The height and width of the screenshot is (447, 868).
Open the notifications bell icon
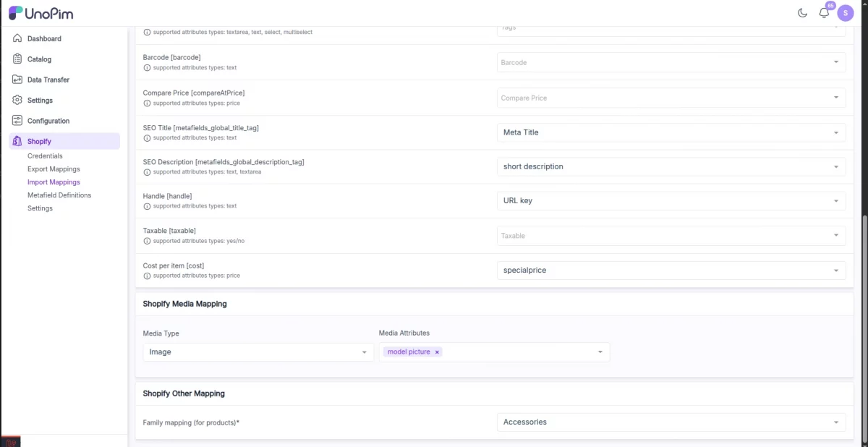824,13
